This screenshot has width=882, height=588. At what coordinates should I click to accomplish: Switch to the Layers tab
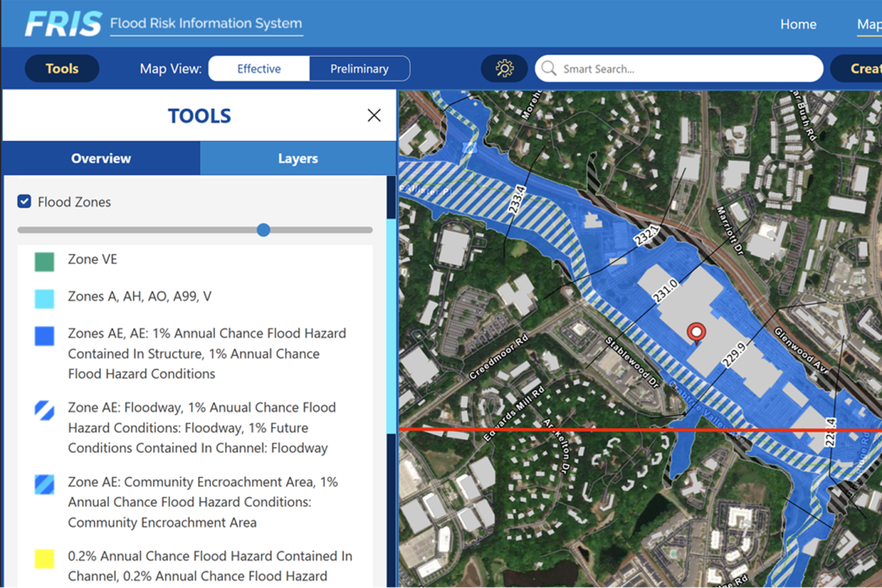click(298, 158)
